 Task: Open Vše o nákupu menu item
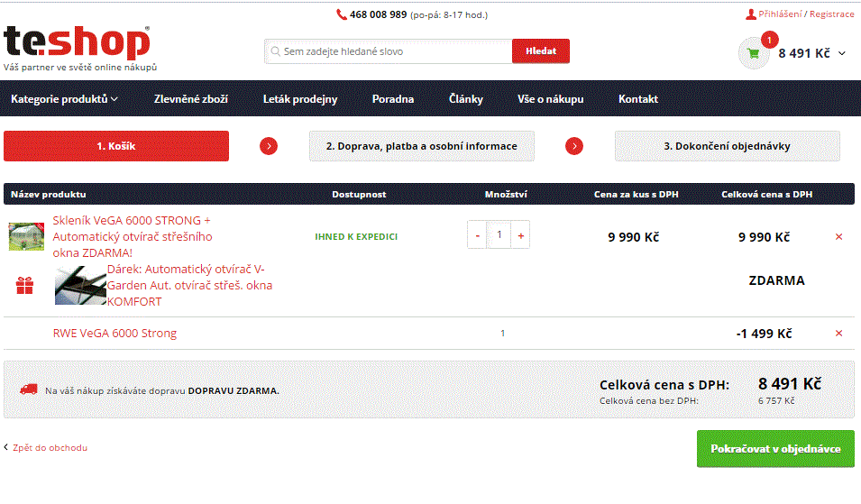pyautogui.click(x=550, y=99)
